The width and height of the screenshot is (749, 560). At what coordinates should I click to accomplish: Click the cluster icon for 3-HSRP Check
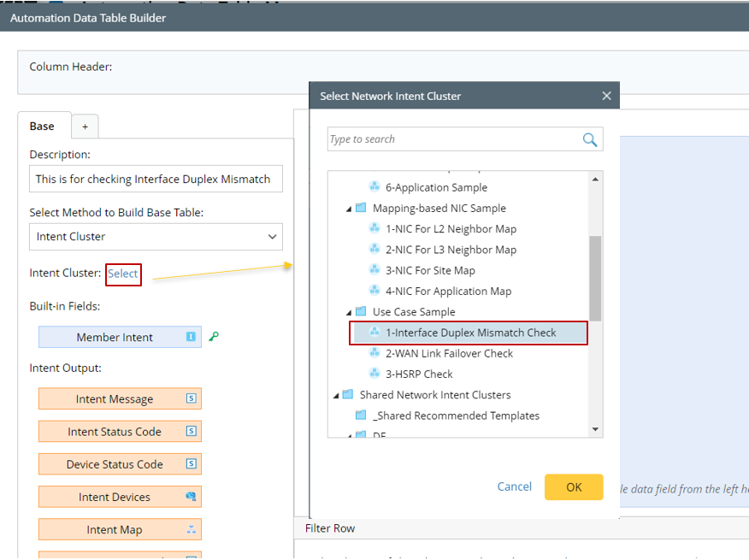374,374
